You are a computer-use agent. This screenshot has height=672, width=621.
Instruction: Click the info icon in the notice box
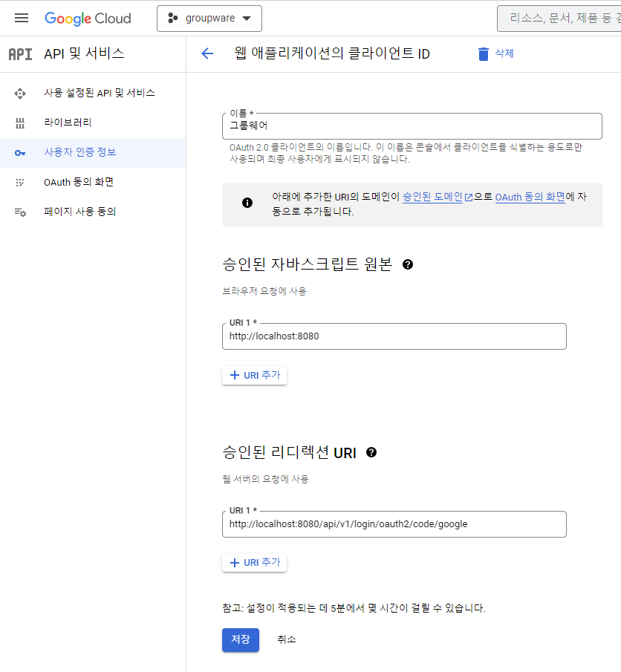coord(247,202)
